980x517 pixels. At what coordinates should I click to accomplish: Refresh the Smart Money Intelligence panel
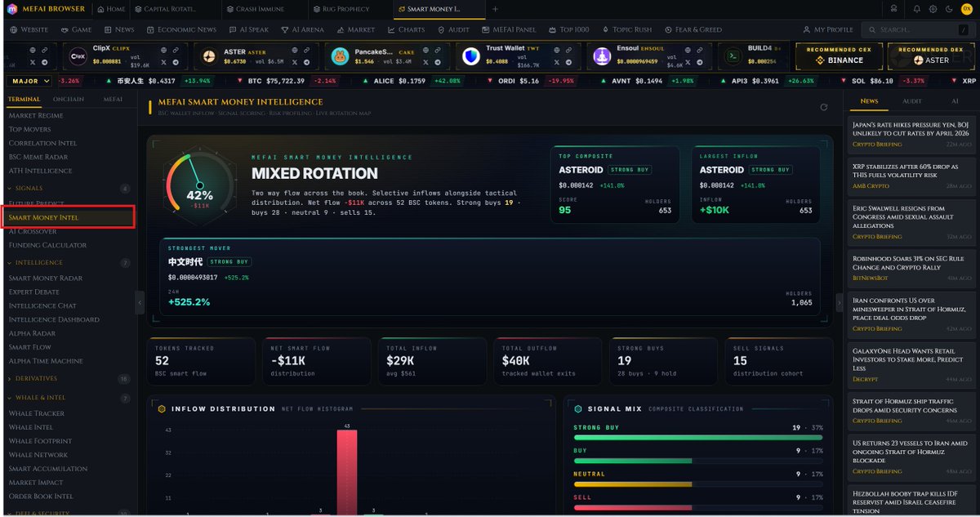click(824, 107)
